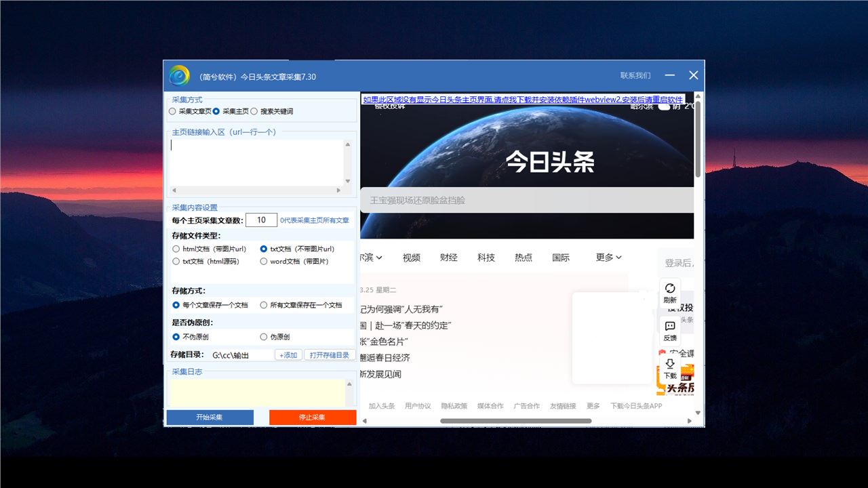Close the article collection window
This screenshot has height=488, width=868.
tap(693, 75)
